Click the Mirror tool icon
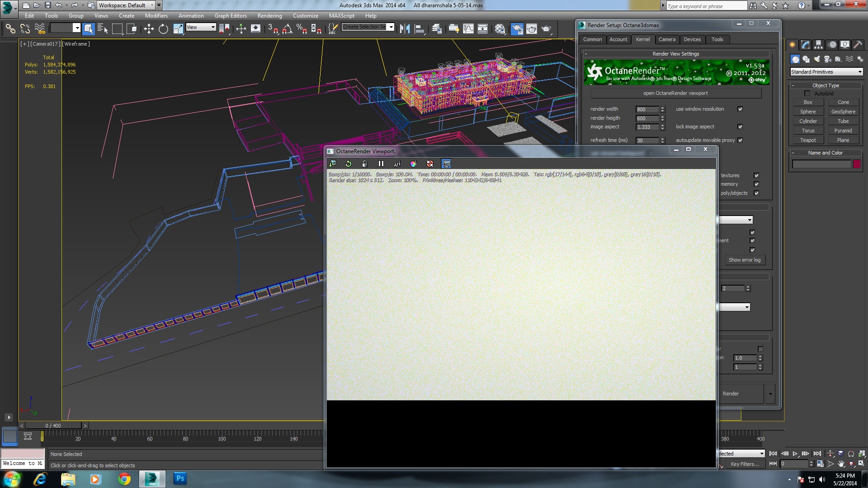This screenshot has height=488, width=868. [x=405, y=29]
